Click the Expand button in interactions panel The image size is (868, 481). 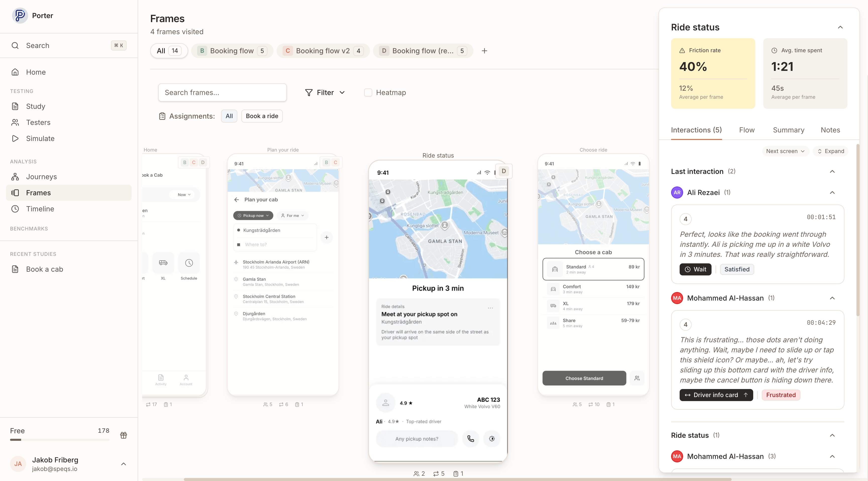coord(830,151)
